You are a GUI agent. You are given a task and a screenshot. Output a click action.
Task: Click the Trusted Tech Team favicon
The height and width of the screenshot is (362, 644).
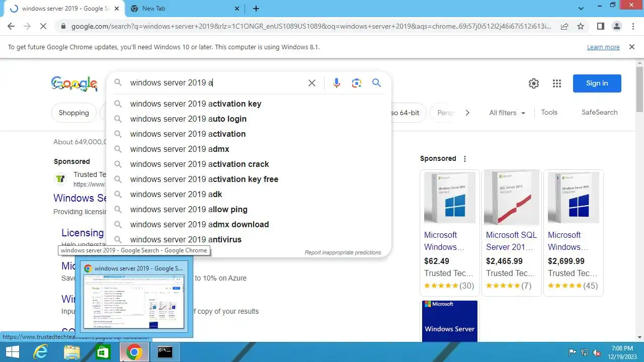[60, 178]
